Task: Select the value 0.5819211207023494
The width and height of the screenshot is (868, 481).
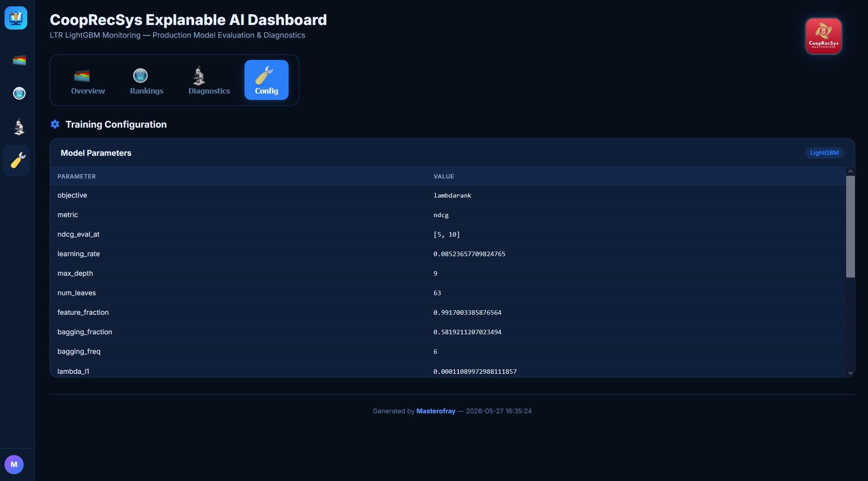Action: pos(468,332)
